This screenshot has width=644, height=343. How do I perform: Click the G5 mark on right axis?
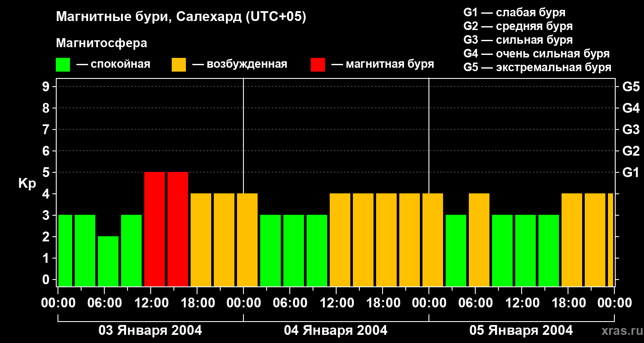point(631,87)
